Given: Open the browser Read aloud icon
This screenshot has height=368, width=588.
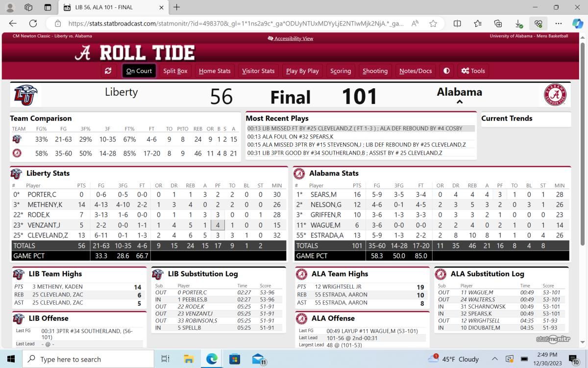Looking at the screenshot, I should tap(415, 23).
